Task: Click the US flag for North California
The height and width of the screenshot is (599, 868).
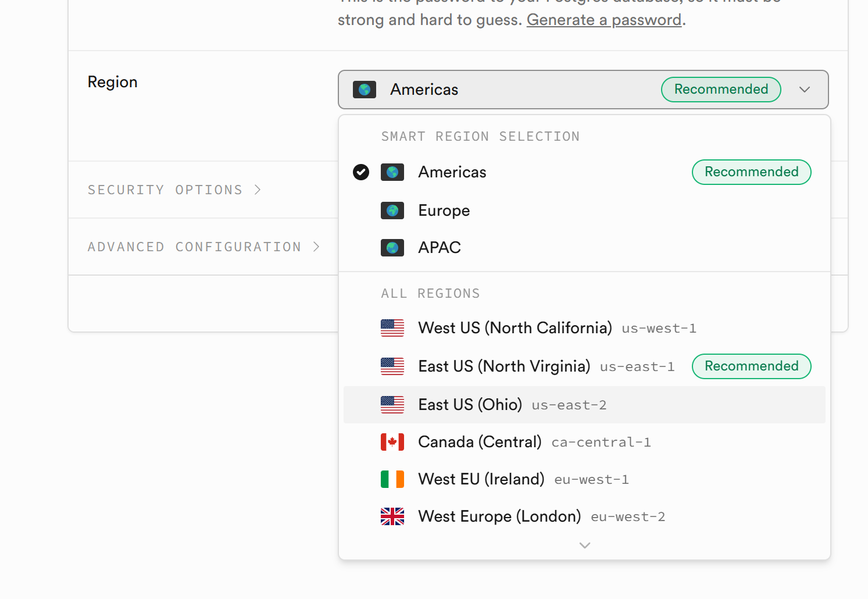Action: (x=392, y=328)
